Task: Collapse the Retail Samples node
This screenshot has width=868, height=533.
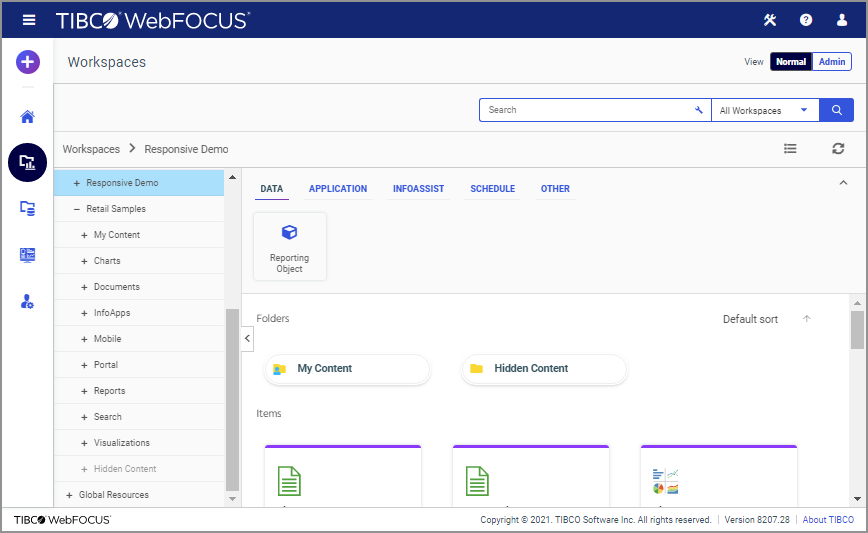Action: click(76, 209)
